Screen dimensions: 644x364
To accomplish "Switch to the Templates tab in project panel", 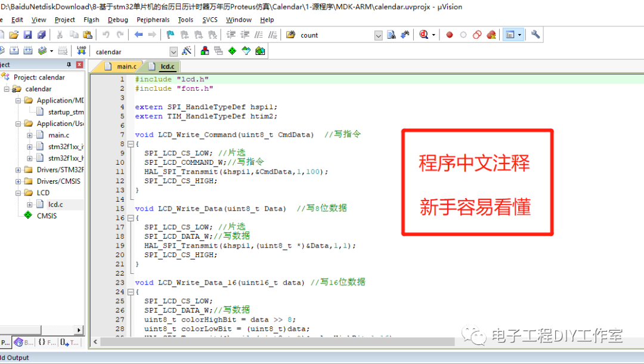I will [69, 343].
